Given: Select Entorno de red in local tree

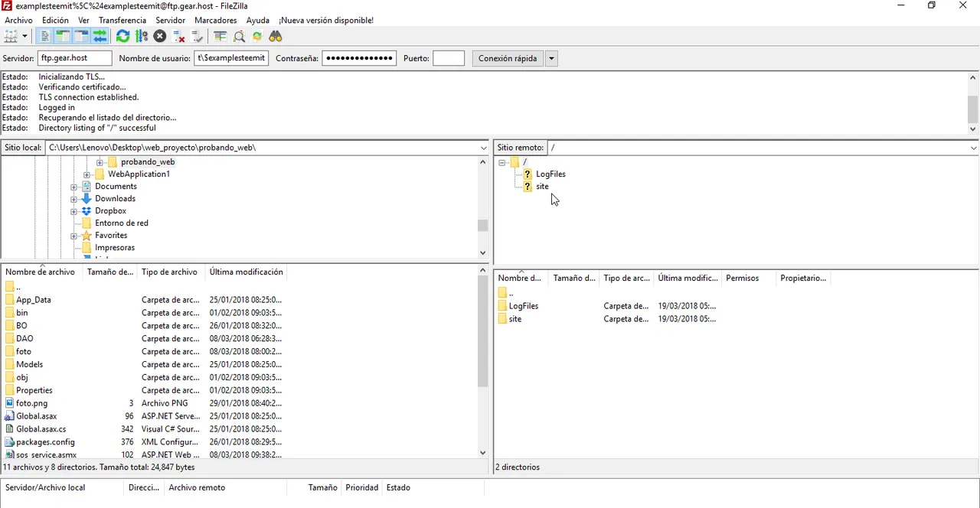Looking at the screenshot, I should point(121,223).
